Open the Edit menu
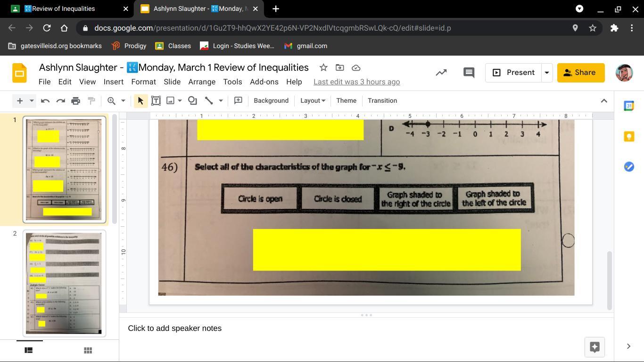644x362 pixels. coord(65,82)
